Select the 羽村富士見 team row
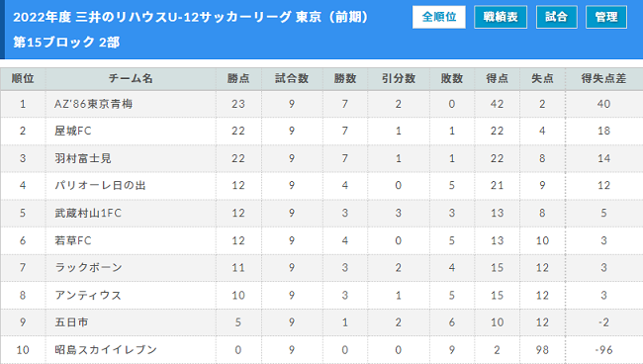Viewport: 643px width, 364px height. click(321, 158)
